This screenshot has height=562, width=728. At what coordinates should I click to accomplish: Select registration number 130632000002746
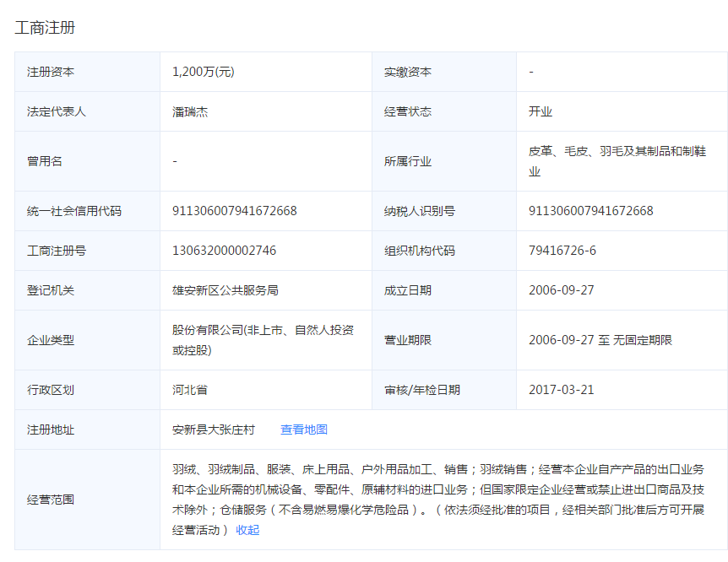pyautogui.click(x=225, y=251)
